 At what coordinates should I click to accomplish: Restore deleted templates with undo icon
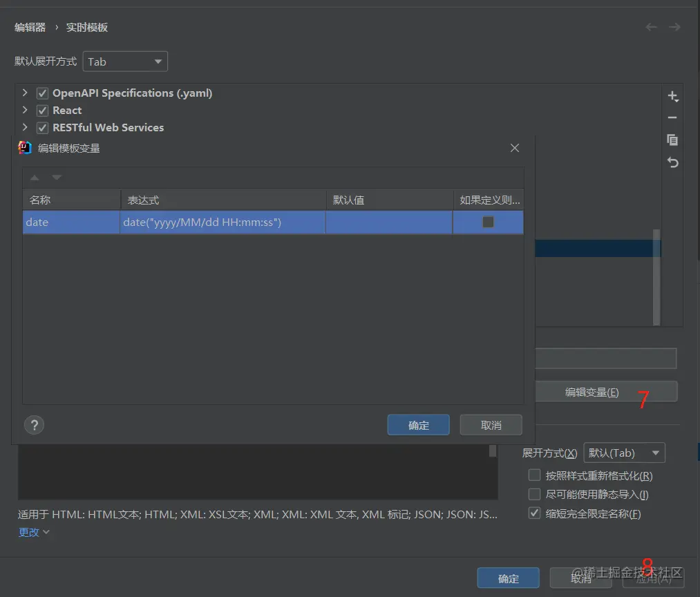[x=673, y=162]
